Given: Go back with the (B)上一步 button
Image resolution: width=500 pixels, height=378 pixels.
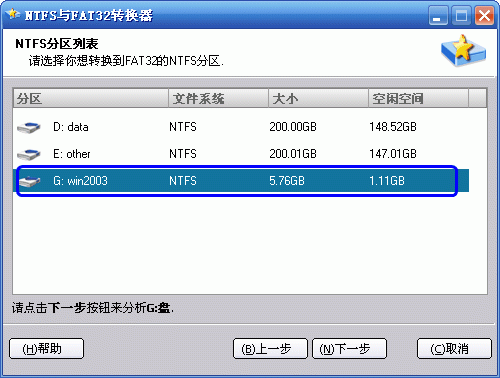Looking at the screenshot, I should 270,349.
